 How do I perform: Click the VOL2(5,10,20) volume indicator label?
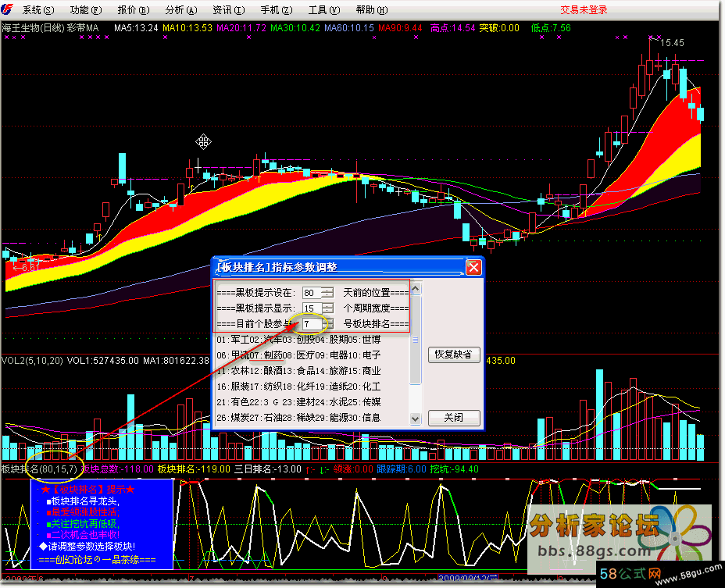coord(32,360)
